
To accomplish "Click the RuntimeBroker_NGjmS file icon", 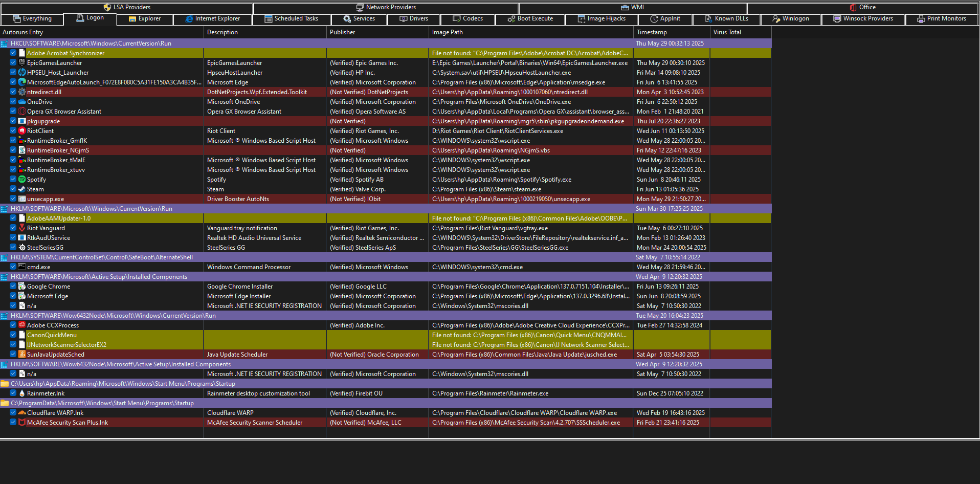I will (22, 150).
